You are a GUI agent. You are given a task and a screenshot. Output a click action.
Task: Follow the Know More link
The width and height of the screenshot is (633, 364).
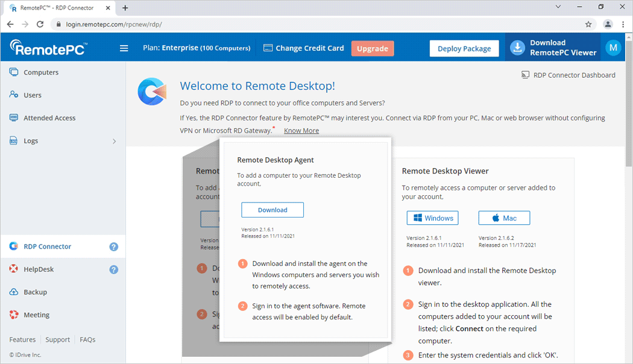301,131
